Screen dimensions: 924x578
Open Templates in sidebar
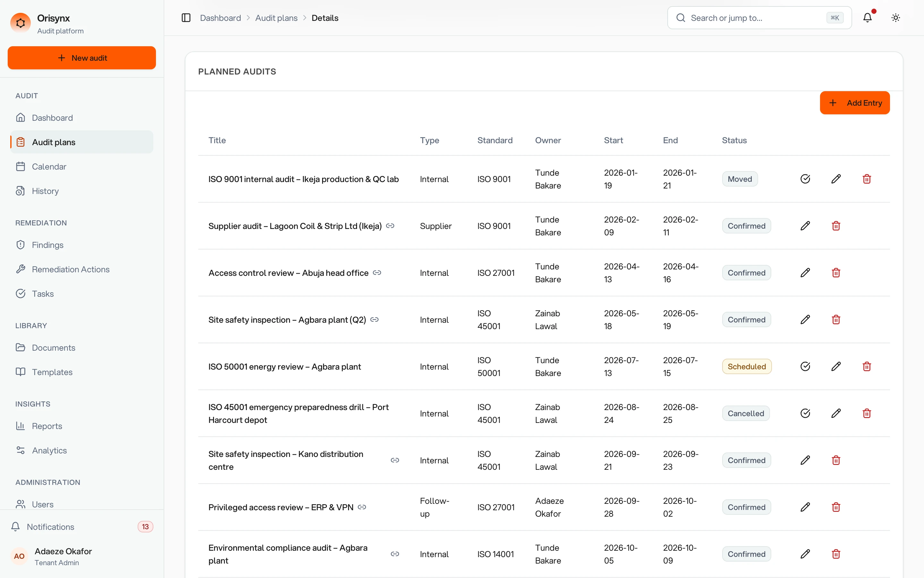[x=82, y=372]
